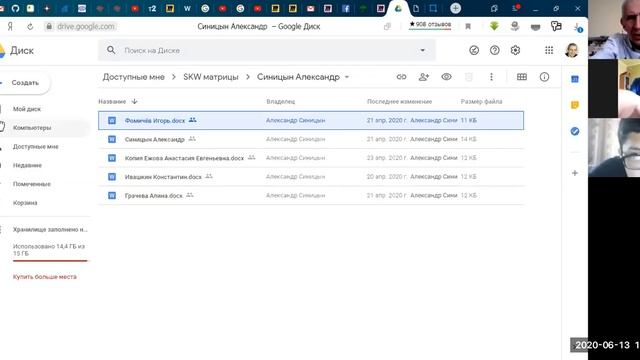The height and width of the screenshot is (360, 640).
Task: Open Drive settings gear icon
Action: pyautogui.click(x=515, y=50)
